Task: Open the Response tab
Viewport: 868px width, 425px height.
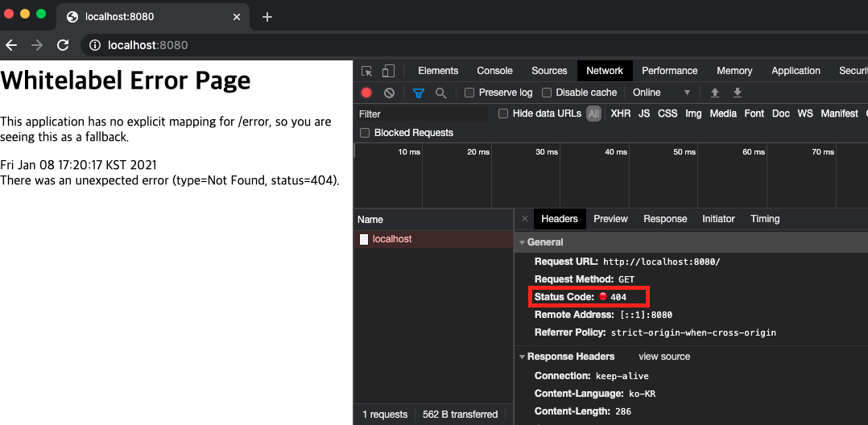Action: (x=665, y=219)
